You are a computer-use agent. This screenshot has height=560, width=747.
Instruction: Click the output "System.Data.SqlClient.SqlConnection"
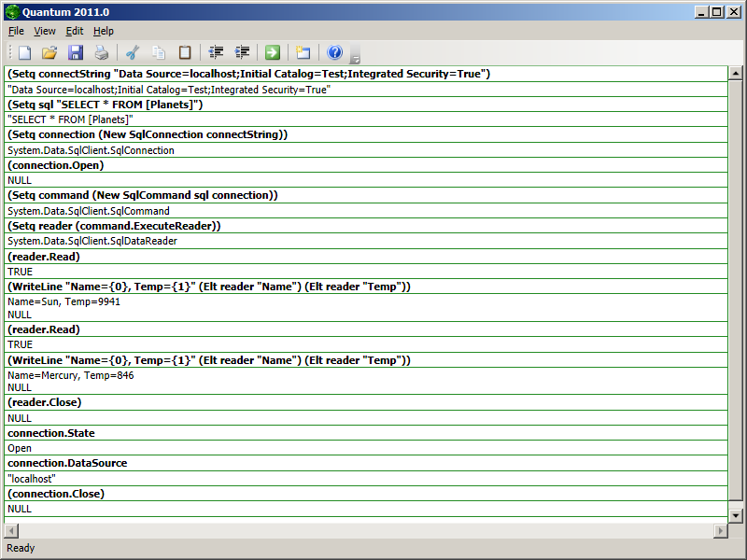[366, 150]
